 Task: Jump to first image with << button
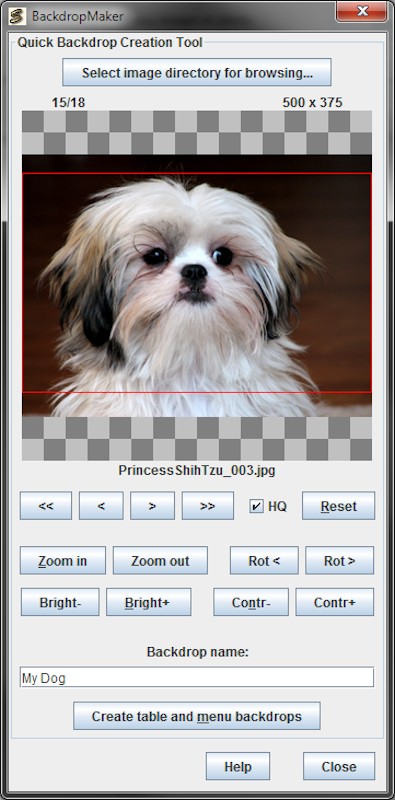46,506
